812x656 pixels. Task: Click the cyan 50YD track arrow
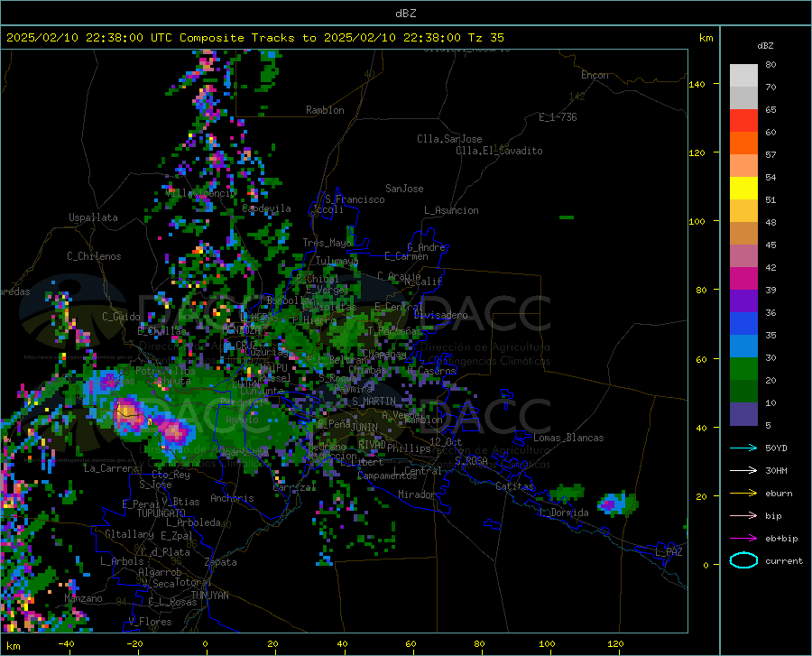[743, 448]
